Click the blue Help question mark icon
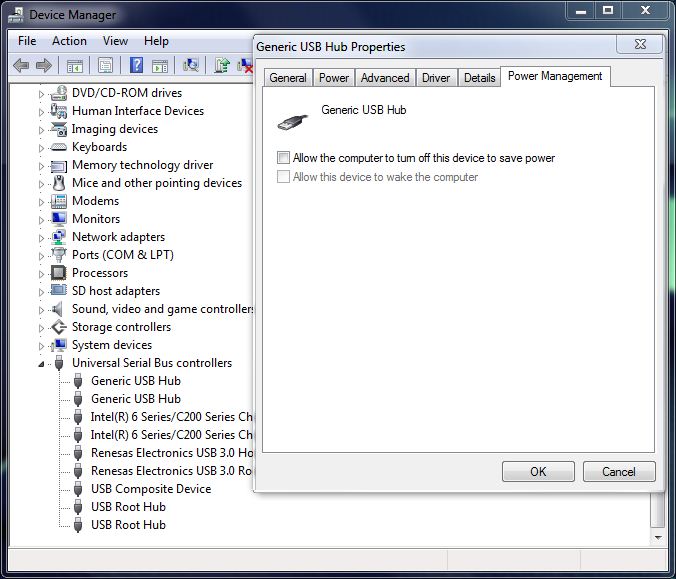Screen dimensions: 676x579 [136, 66]
